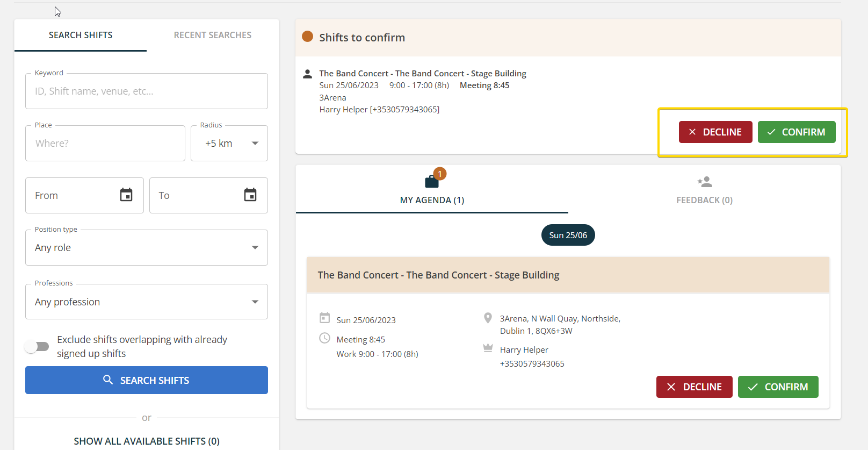Screen dimensions: 868x450
Task: Click the crown icon next to Harry Helper
Action: click(x=488, y=348)
